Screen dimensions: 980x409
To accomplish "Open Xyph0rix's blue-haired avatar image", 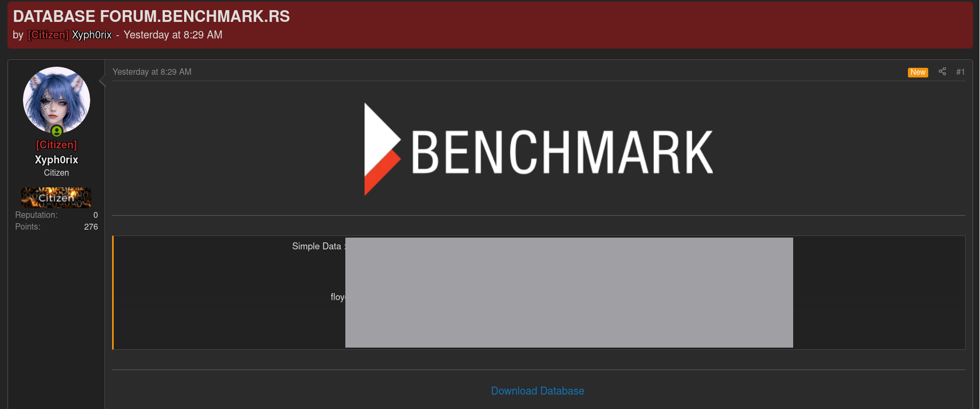I will point(57,100).
